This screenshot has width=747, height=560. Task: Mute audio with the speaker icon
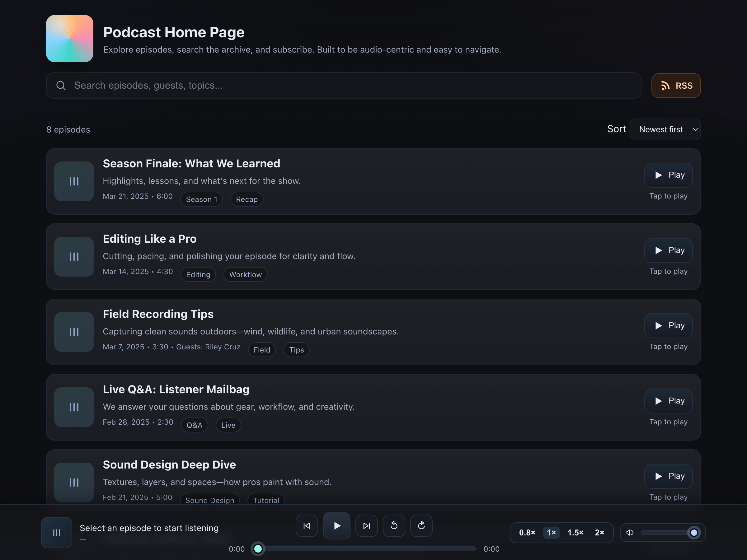(630, 533)
